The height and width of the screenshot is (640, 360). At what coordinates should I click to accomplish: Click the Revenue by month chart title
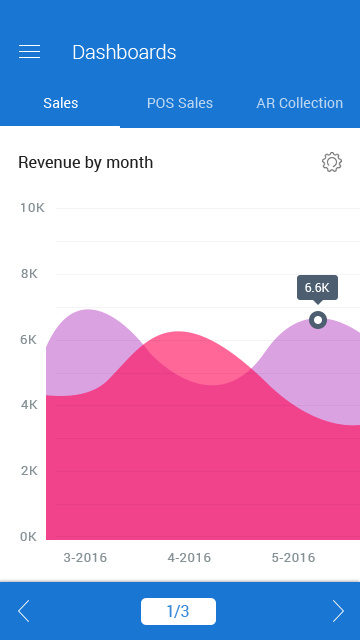(86, 162)
